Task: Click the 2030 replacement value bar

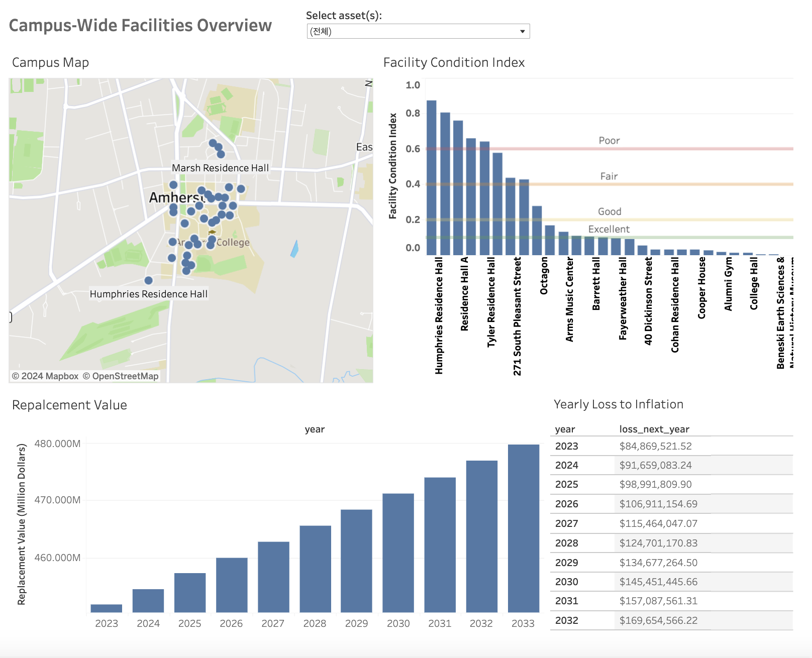Action: coord(398,553)
